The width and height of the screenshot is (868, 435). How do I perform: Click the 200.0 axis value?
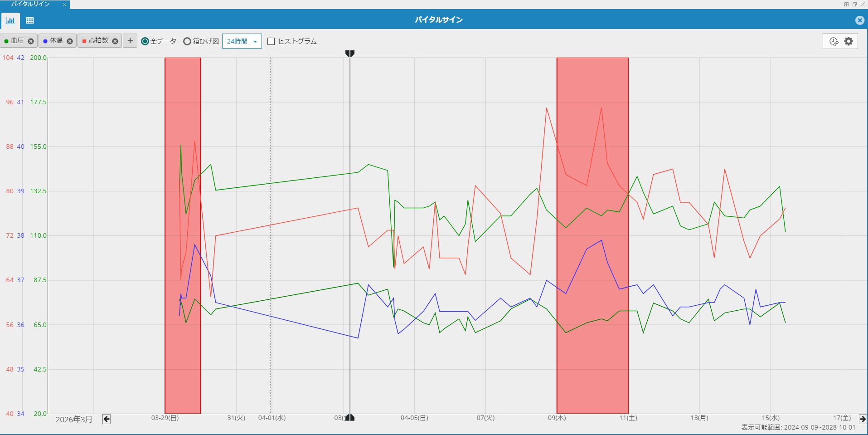point(39,58)
